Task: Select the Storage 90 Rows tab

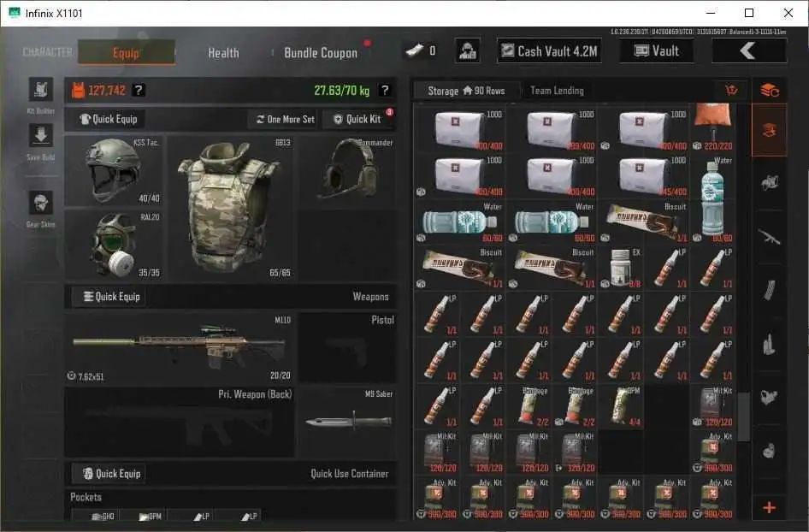Action: [x=466, y=91]
